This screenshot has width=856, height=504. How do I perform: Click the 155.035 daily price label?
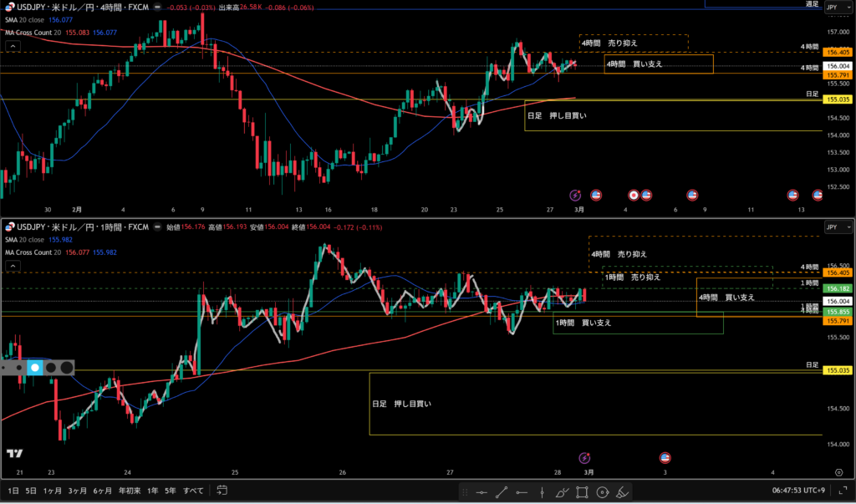click(837, 99)
